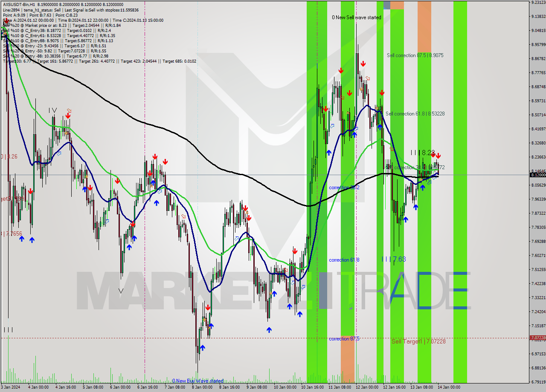This screenshot has height=392, width=546.
Task: Click the '8 Jan 00:00' time axis label
Action: pos(202,387)
